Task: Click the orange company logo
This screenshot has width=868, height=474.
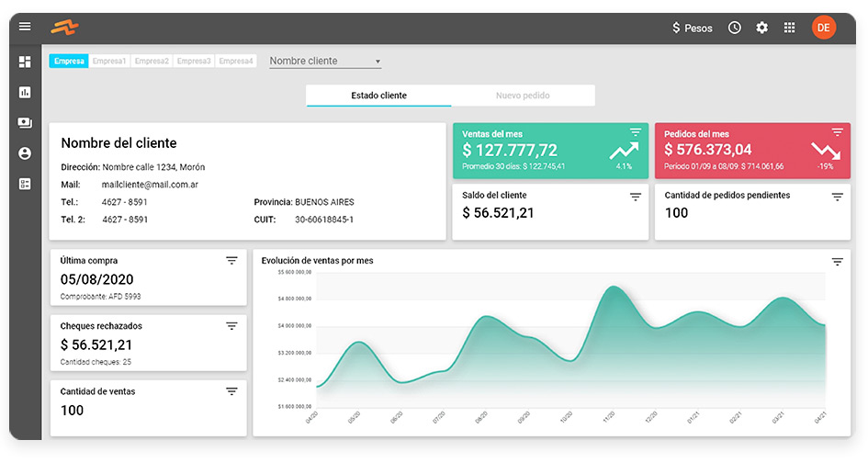Action: pyautogui.click(x=65, y=28)
